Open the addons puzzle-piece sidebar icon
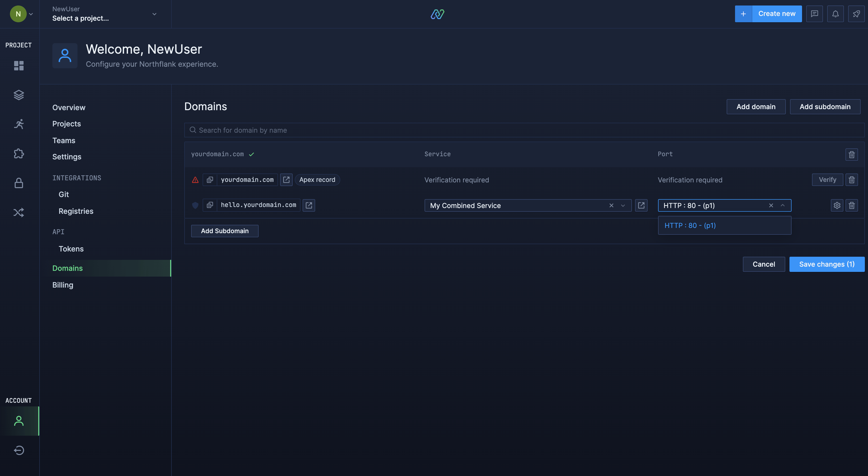Image resolution: width=868 pixels, height=476 pixels. click(19, 154)
